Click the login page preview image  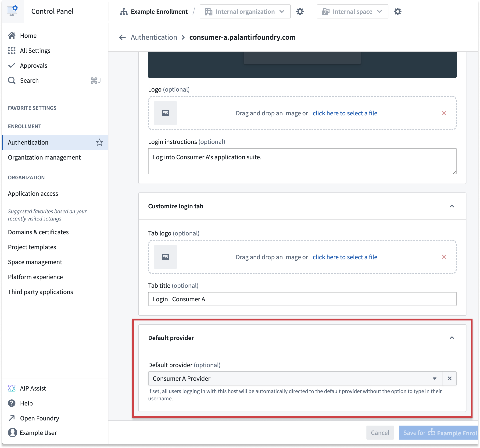pos(302,65)
